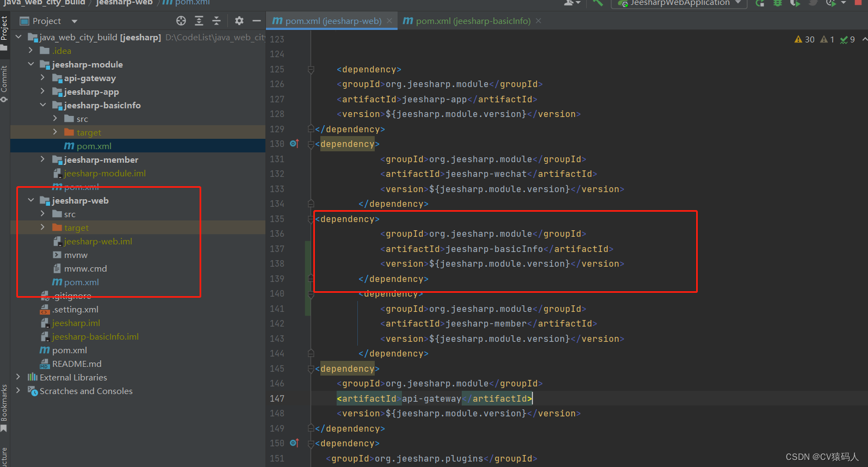
Task: Click the Debug bug icon
Action: (x=778, y=3)
